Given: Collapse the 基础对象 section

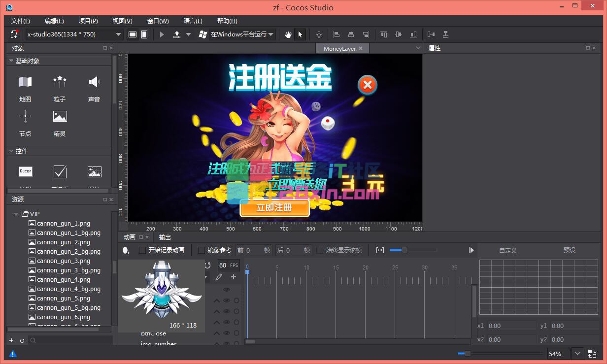Looking at the screenshot, I should (11, 61).
